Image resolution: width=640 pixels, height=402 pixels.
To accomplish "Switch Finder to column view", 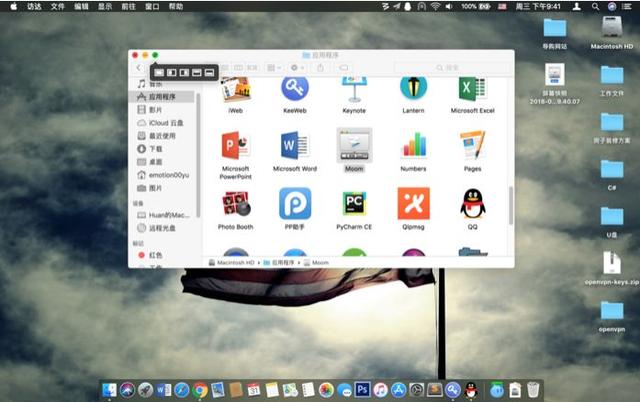I will [x=239, y=68].
